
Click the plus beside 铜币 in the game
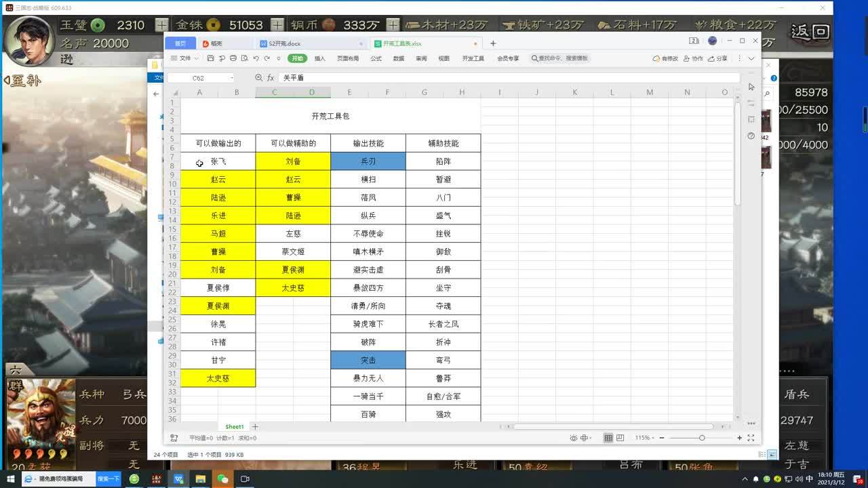(393, 25)
